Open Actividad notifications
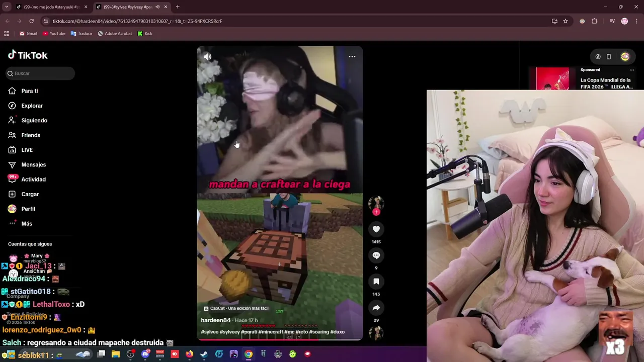The width and height of the screenshot is (644, 362). pyautogui.click(x=33, y=179)
